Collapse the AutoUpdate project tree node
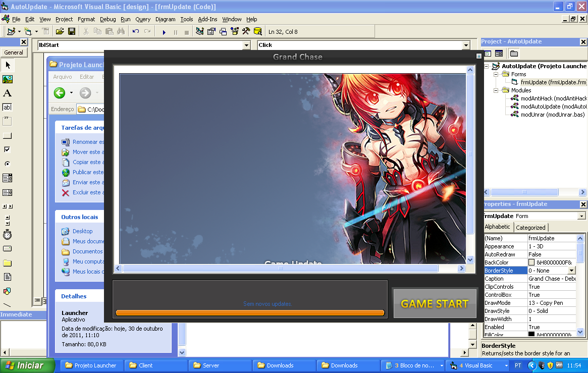This screenshot has width=588, height=373. pos(487,66)
